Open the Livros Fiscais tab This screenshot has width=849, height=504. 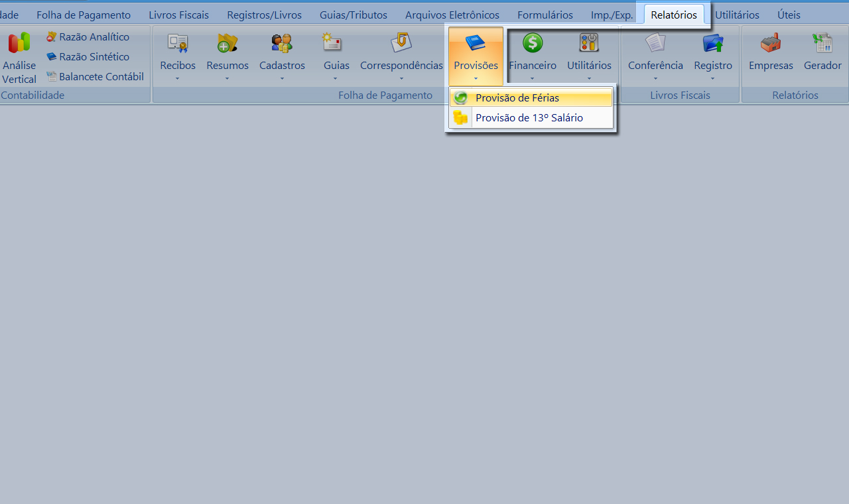point(178,15)
